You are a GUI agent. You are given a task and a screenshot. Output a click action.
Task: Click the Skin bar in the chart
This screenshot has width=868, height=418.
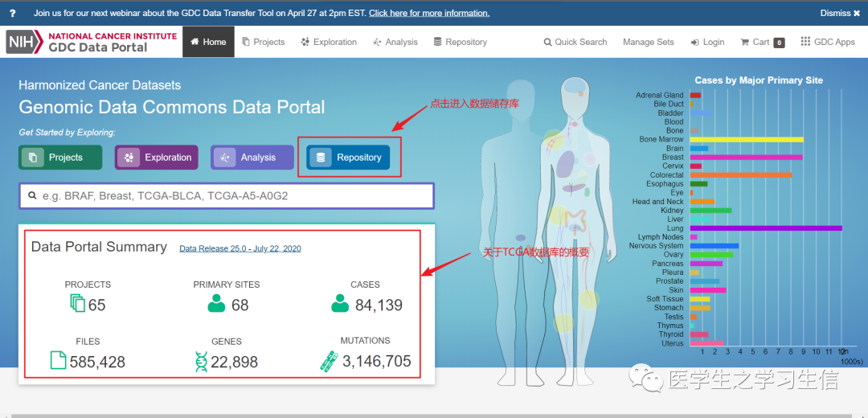[x=708, y=290]
